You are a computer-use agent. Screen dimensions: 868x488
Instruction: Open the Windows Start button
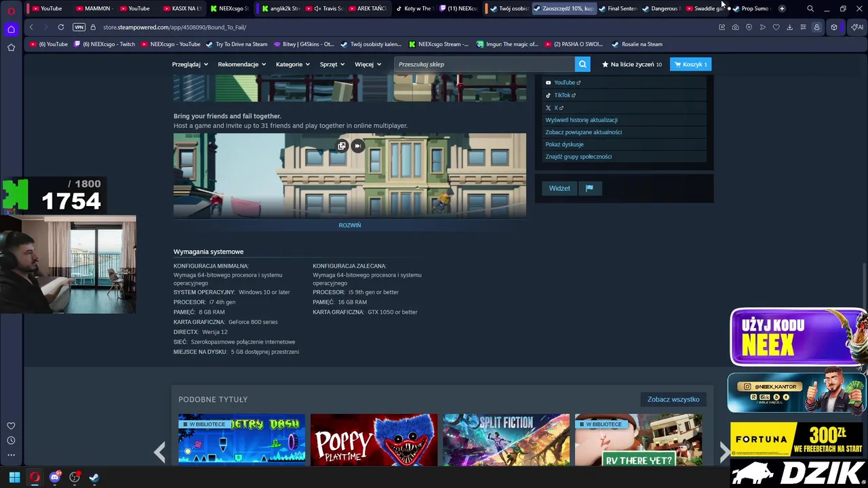coord(14,477)
